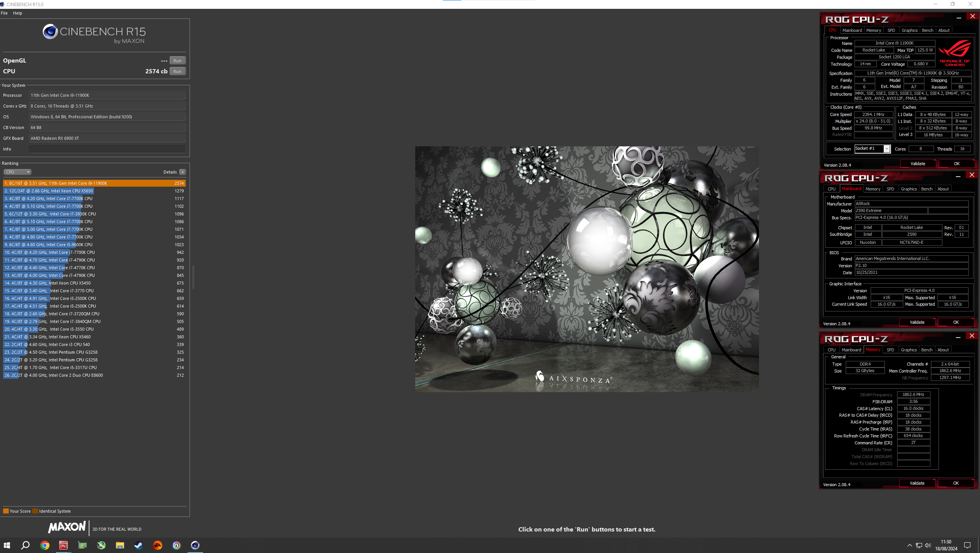This screenshot has width=980, height=553.
Task: Open the File menu
Action: point(4,13)
